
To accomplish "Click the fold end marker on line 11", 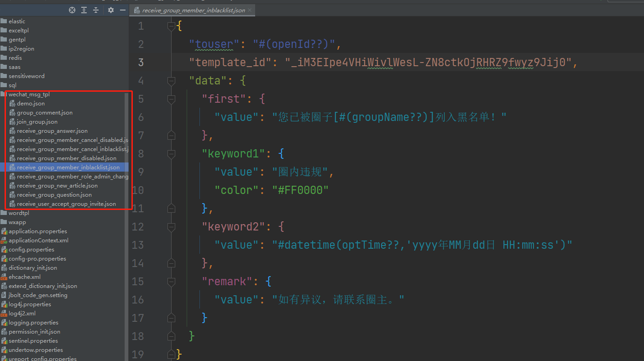I will [x=171, y=209].
